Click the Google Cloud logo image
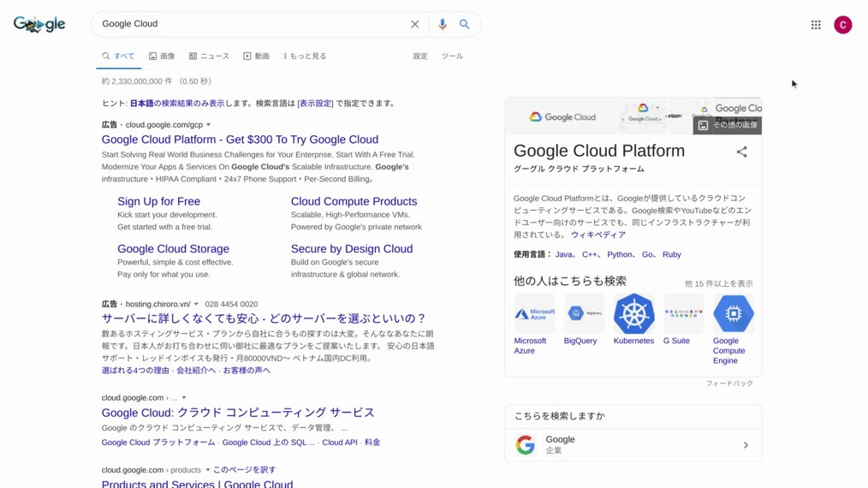 (562, 117)
